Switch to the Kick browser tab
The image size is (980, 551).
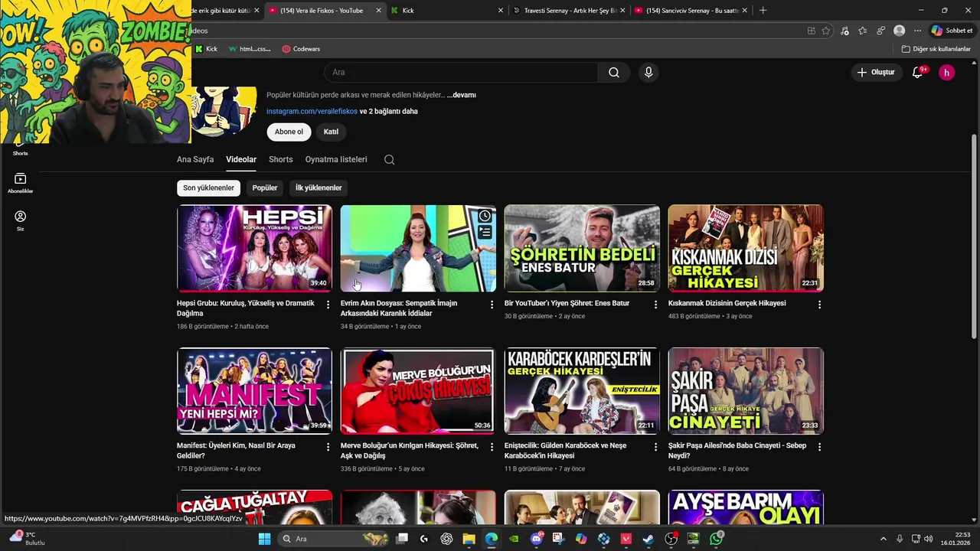point(446,11)
